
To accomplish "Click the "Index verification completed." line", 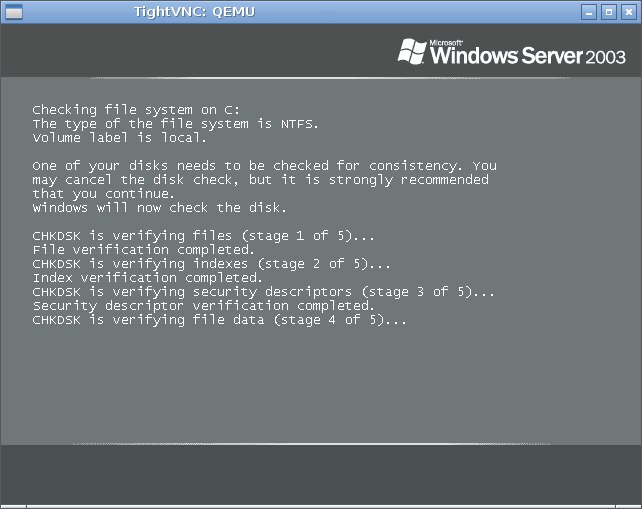I will [x=148, y=278].
